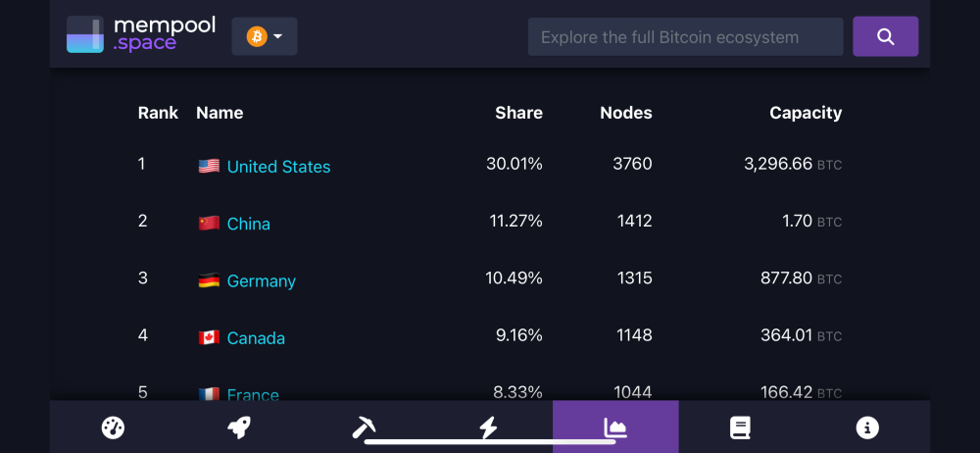The image size is (980, 453).
Task: Open the China country link
Action: 249,224
